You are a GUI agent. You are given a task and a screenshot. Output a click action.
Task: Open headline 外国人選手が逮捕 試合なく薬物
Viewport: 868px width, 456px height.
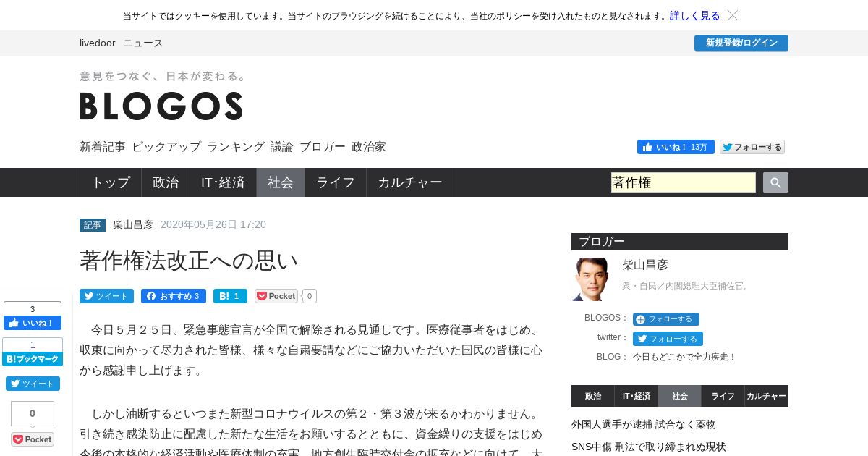coord(644,424)
